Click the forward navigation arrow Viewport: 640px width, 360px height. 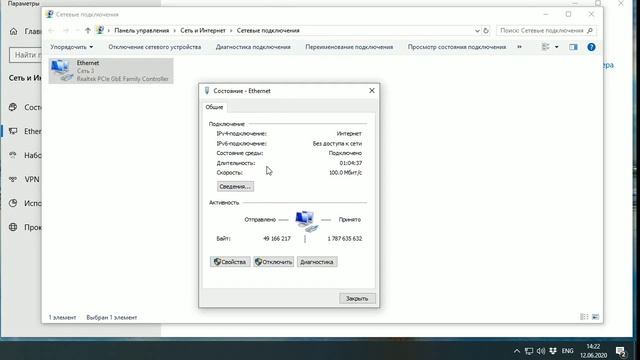point(66,31)
